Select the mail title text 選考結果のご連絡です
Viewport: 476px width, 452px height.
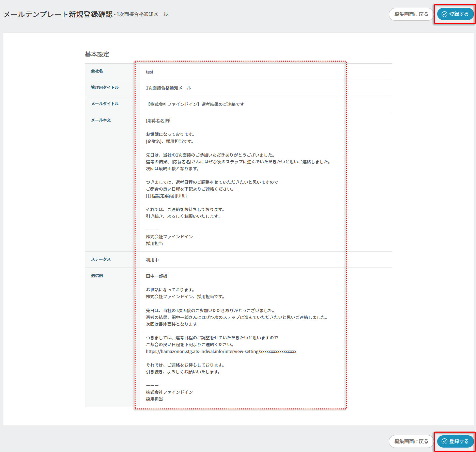pos(196,104)
